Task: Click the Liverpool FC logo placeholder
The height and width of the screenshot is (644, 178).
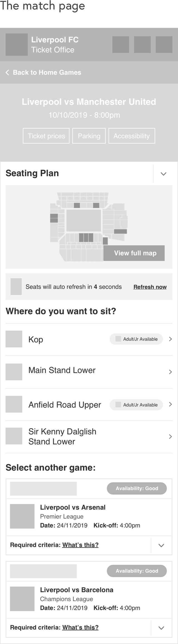Action: pyautogui.click(x=17, y=45)
